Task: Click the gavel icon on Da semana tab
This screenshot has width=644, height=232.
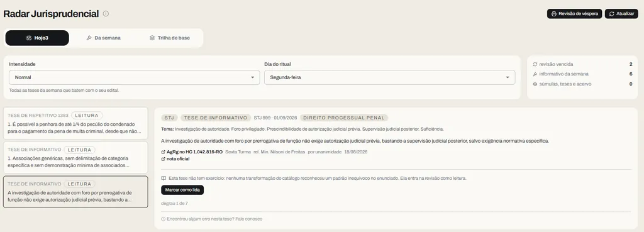Action: (x=89, y=38)
